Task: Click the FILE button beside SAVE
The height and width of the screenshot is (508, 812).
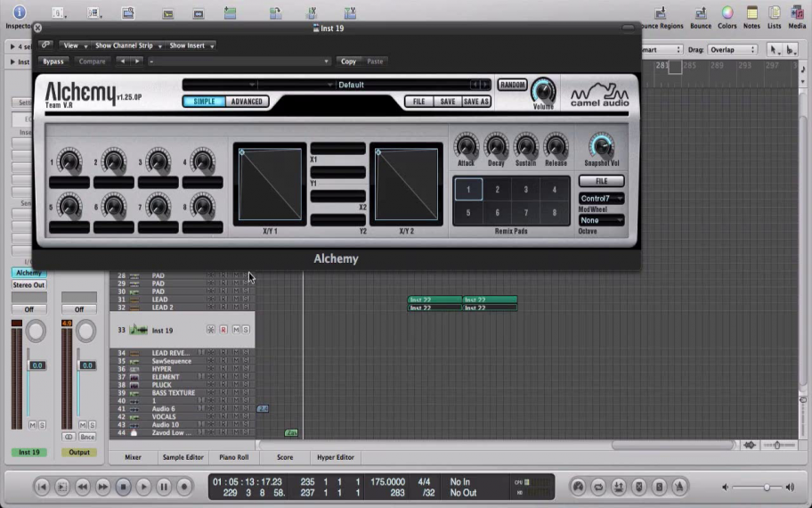Action: 419,102
